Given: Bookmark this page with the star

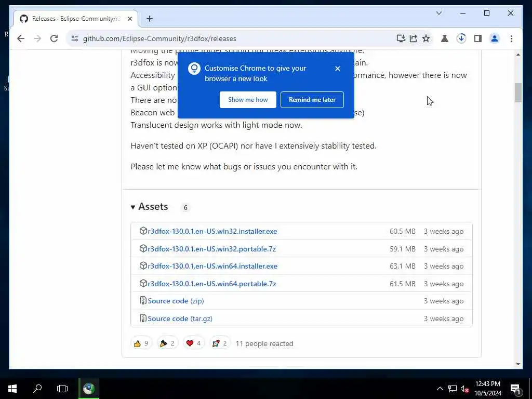Looking at the screenshot, I should click(426, 38).
